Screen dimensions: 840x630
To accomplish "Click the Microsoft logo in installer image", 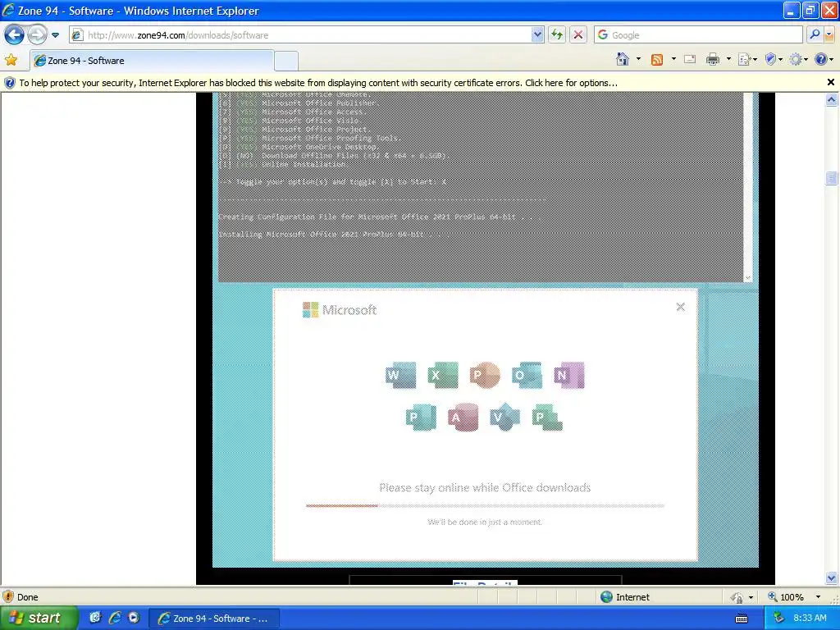I will click(340, 309).
